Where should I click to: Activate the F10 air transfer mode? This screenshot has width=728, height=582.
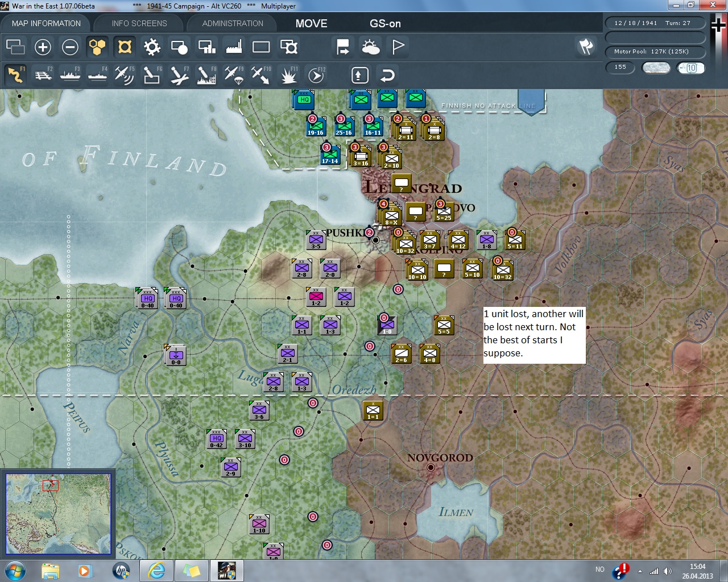point(261,75)
